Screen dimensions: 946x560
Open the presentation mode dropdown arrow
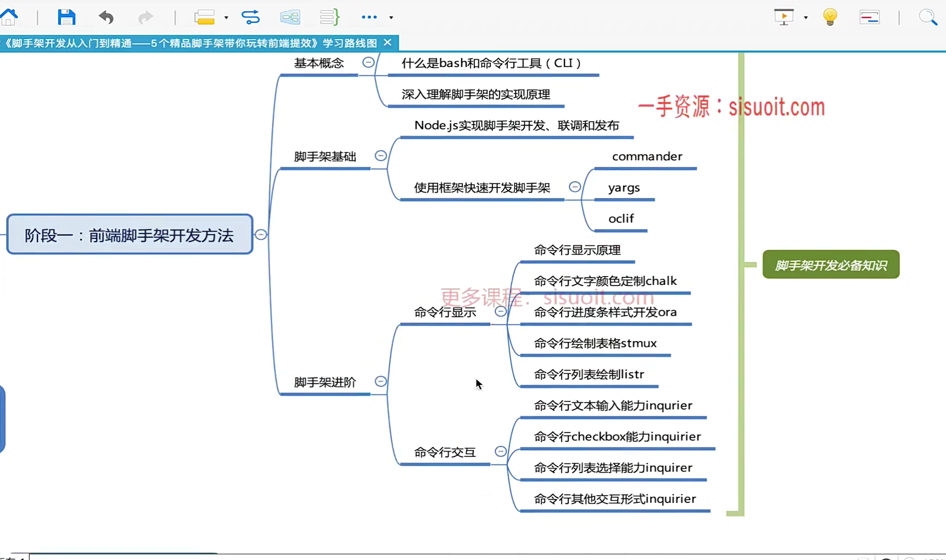(805, 18)
